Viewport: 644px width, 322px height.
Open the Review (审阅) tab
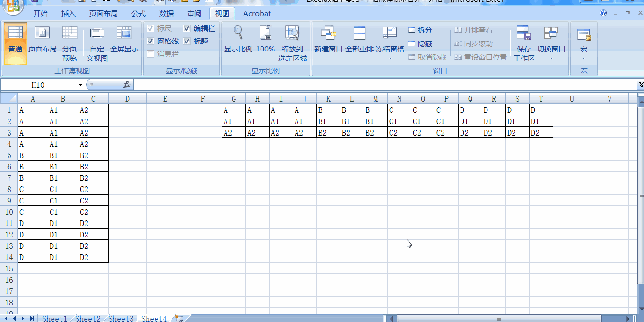tap(194, 13)
